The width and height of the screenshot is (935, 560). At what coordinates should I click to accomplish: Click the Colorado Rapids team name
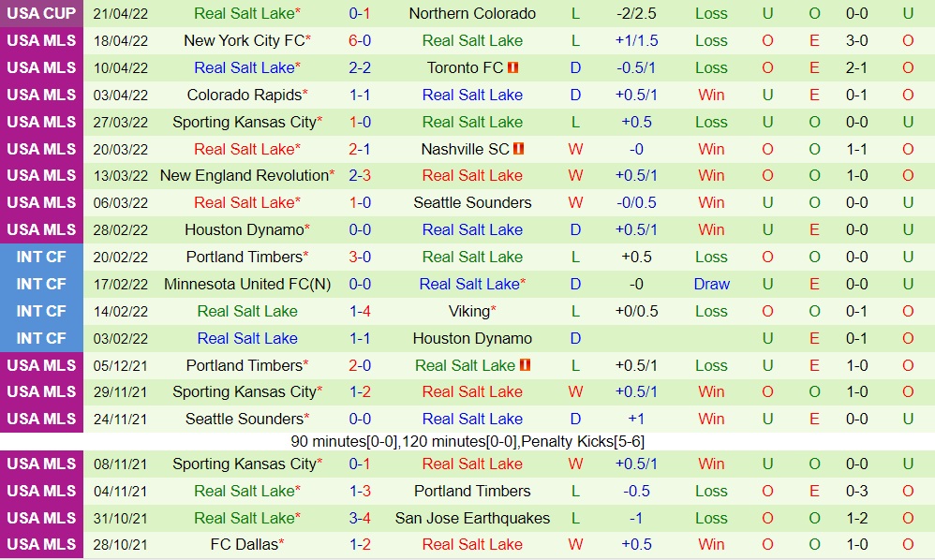coord(245,96)
